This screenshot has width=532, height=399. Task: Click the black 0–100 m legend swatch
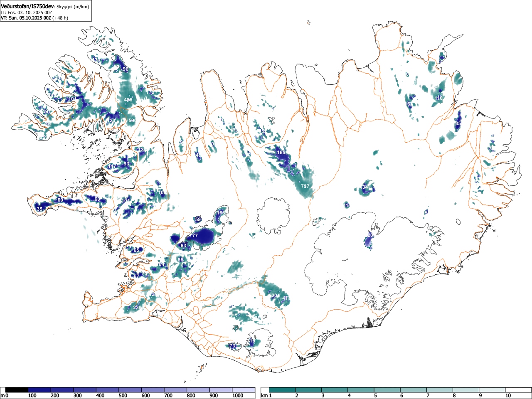coord(17,390)
